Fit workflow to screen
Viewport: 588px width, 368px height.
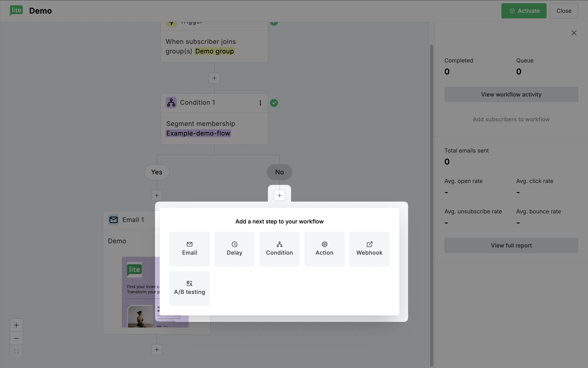[x=16, y=351]
